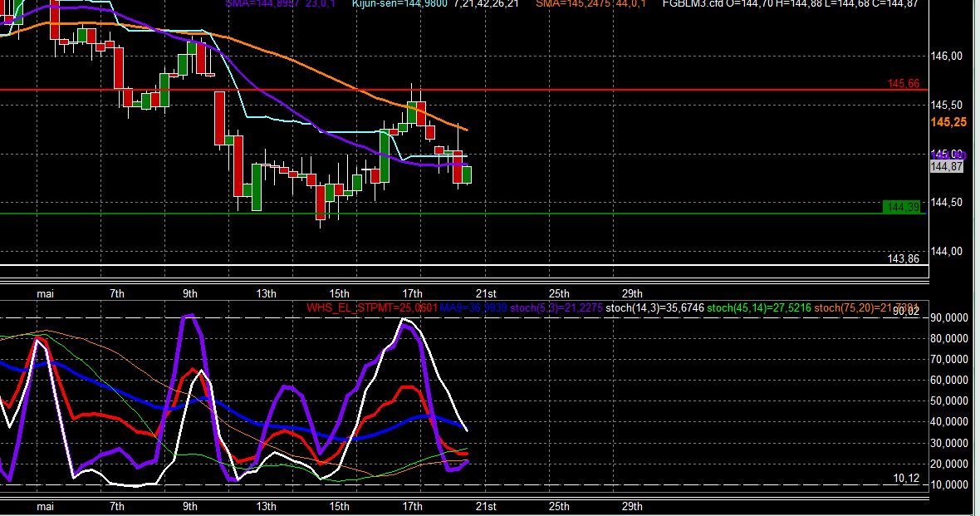Click '17th' on the price chart date axis

(412, 293)
